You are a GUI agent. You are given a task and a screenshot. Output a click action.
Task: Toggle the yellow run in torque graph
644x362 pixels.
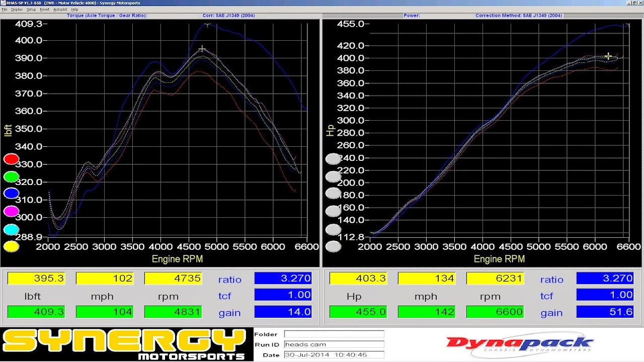coord(11,246)
